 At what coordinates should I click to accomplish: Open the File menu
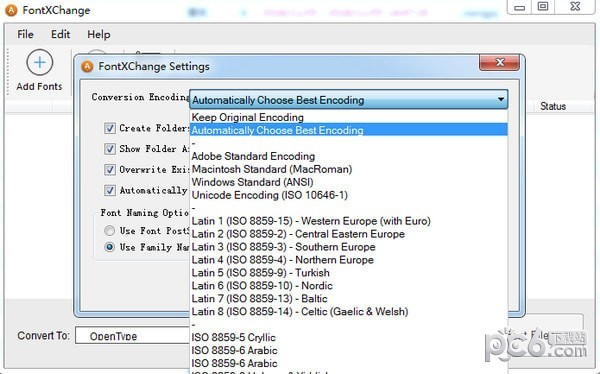25,34
